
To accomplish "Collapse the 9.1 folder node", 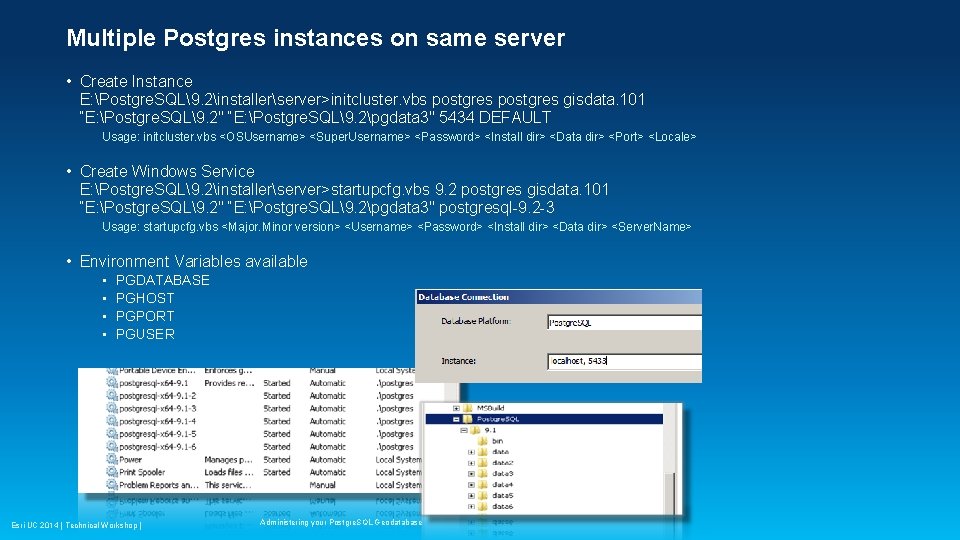I will (x=463, y=430).
